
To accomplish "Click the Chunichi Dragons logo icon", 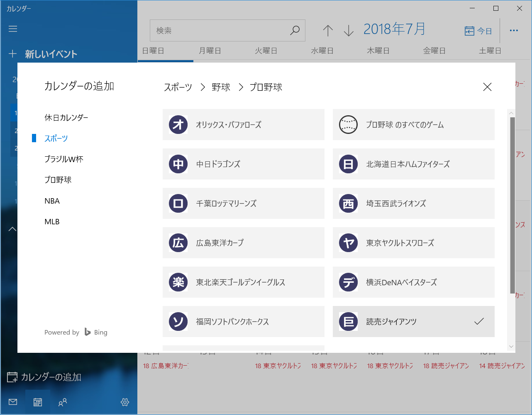I will [178, 164].
